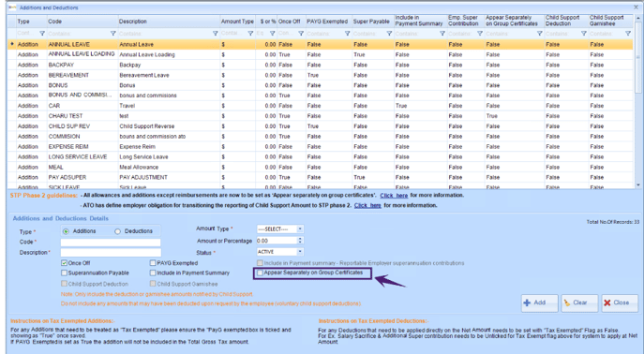This screenshot has width=644, height=354.
Task: Click the Add button
Action: [540, 302]
